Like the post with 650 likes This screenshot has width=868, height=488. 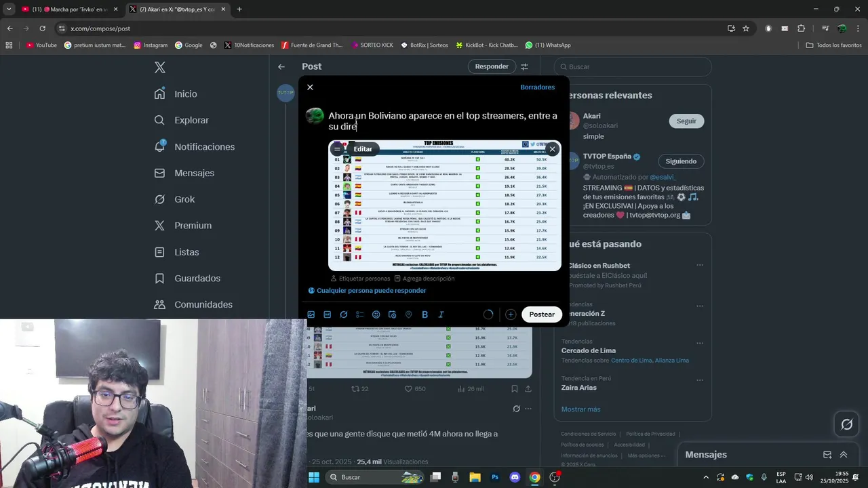click(415, 389)
